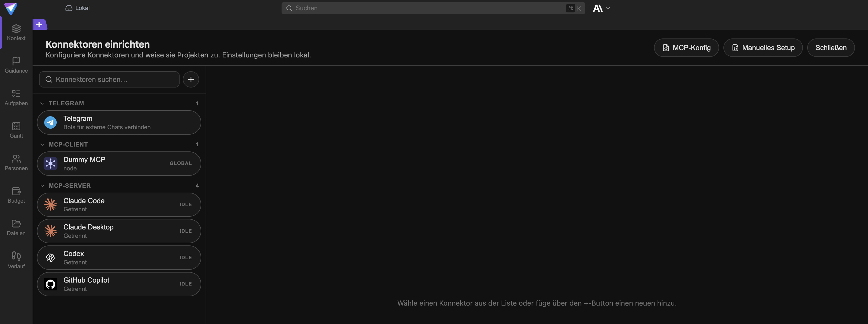Open the account dropdown next to Anthropic logo
The image size is (868, 324).
click(608, 8)
